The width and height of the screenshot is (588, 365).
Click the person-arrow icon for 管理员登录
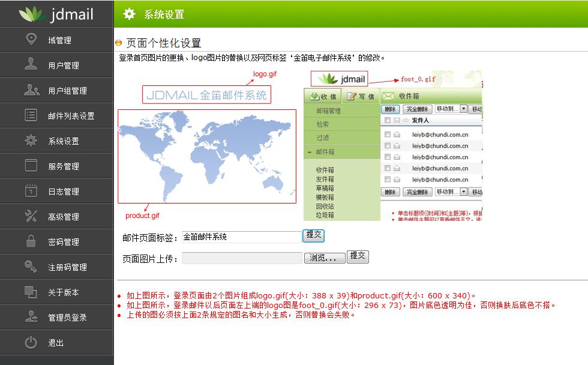pos(31,316)
